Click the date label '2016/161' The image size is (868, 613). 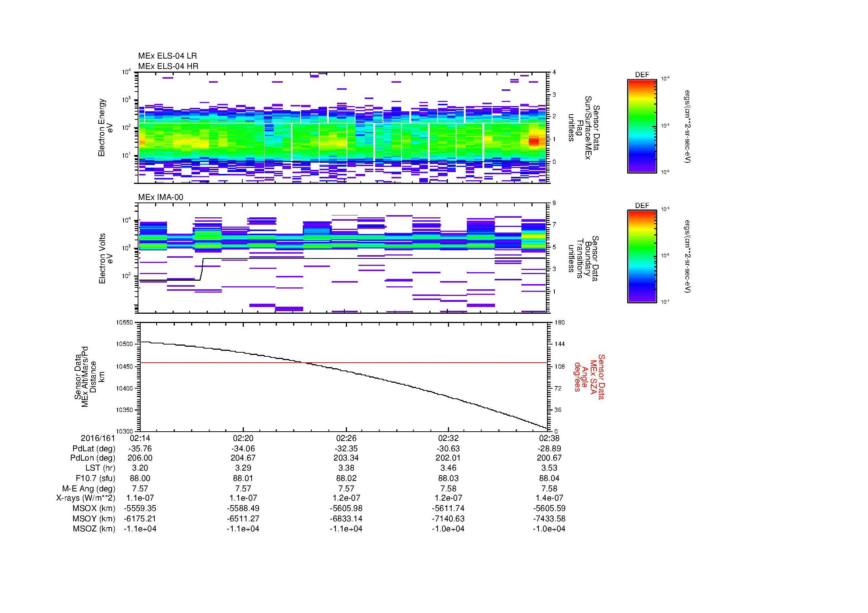tap(98, 438)
